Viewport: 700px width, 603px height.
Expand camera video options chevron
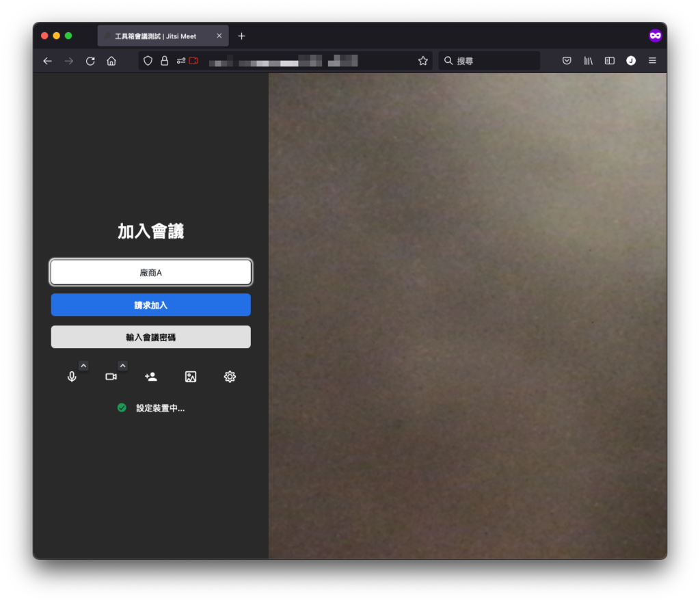pos(123,366)
